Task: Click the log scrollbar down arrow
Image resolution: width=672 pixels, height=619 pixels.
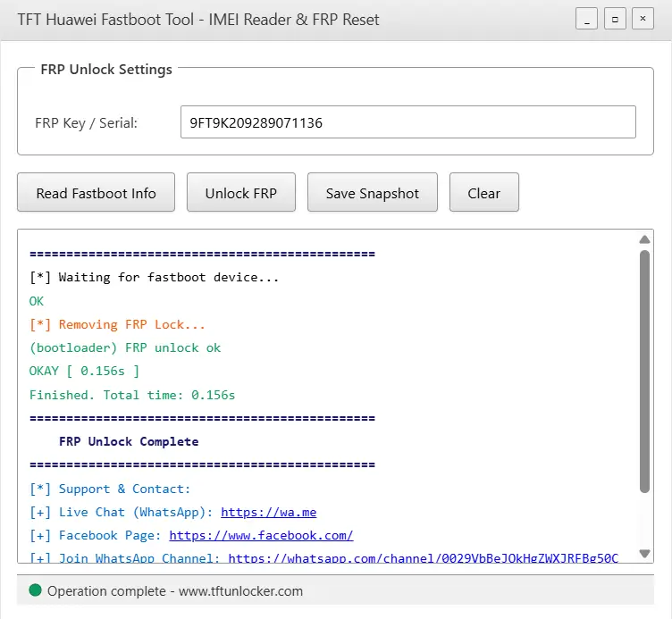Action: pos(644,554)
